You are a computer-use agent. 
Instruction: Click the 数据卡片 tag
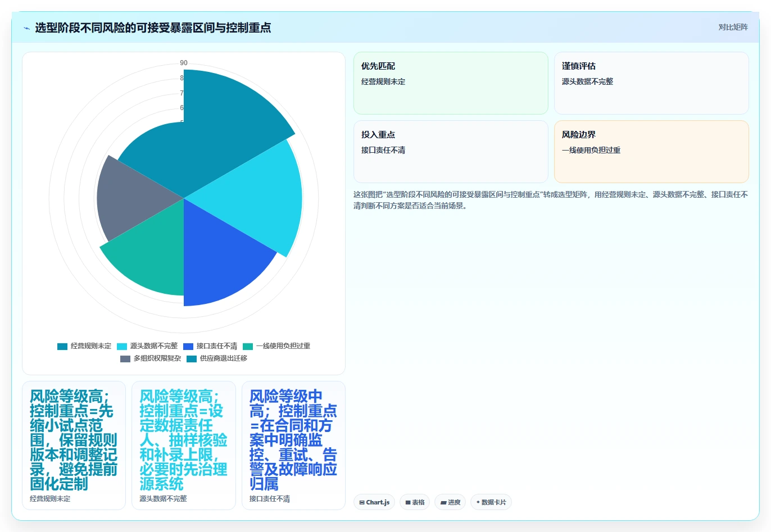tap(491, 502)
